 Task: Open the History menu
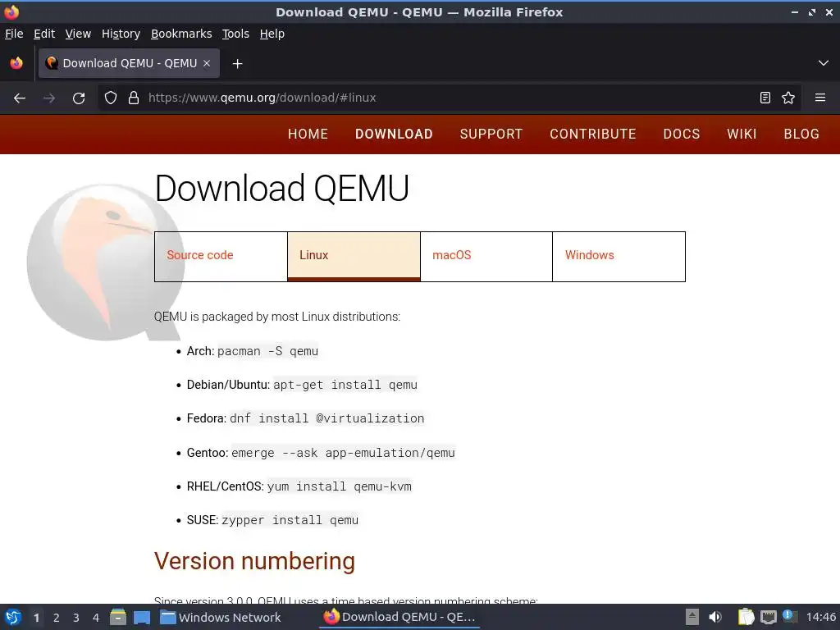tap(121, 34)
